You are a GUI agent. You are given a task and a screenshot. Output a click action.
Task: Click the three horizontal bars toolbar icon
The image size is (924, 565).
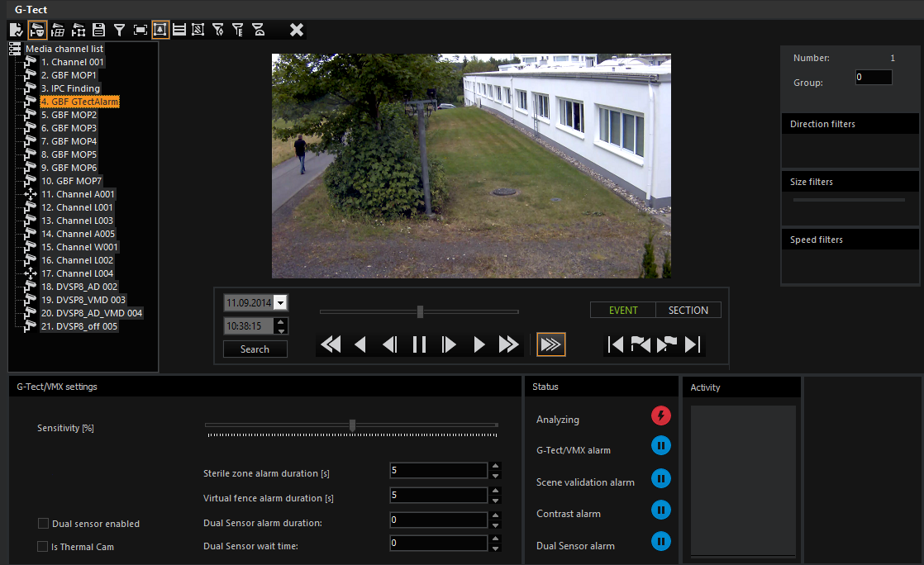179,30
